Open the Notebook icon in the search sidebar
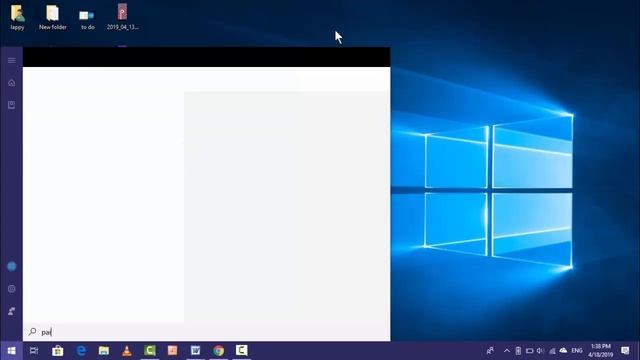This screenshot has width=640, height=360. click(11, 105)
